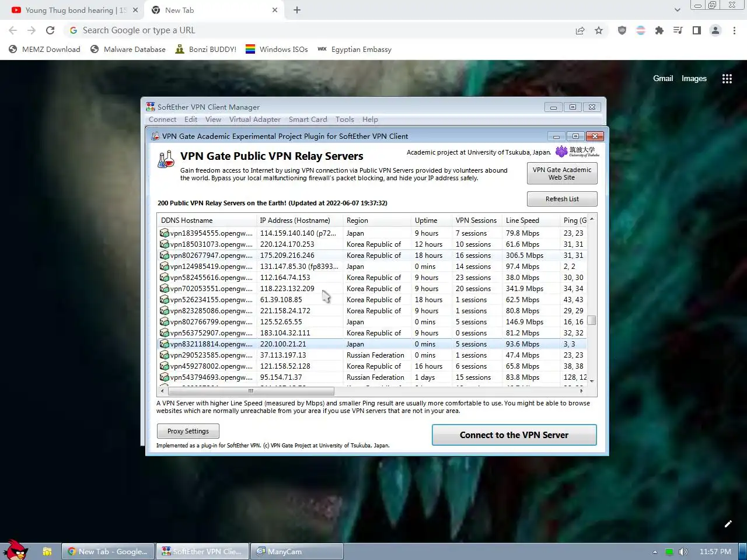Open new tab with plus icon

tap(297, 10)
